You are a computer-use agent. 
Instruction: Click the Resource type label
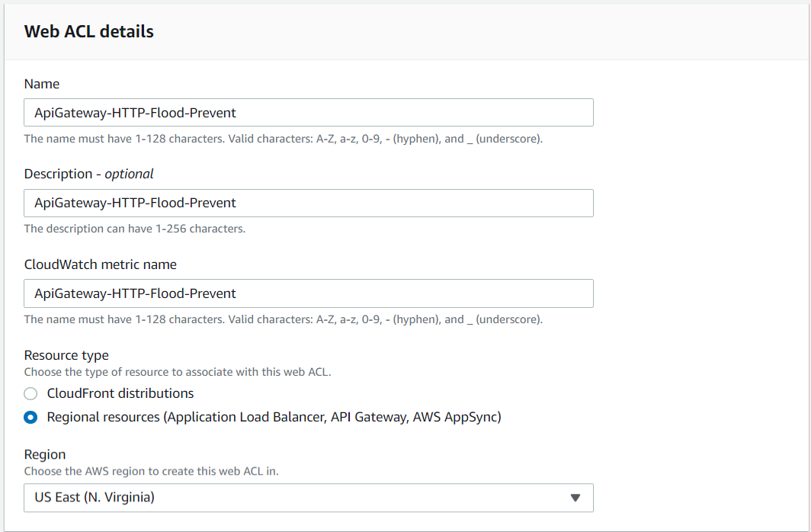66,355
